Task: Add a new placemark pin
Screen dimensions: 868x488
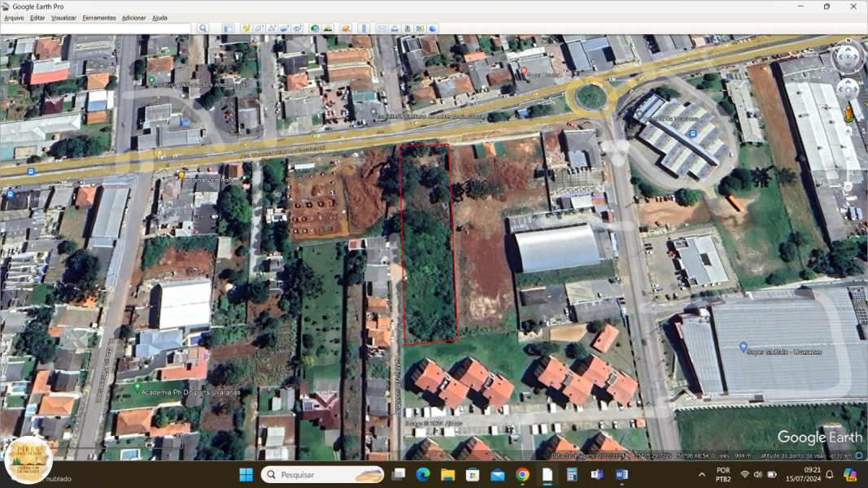Action: tap(246, 28)
